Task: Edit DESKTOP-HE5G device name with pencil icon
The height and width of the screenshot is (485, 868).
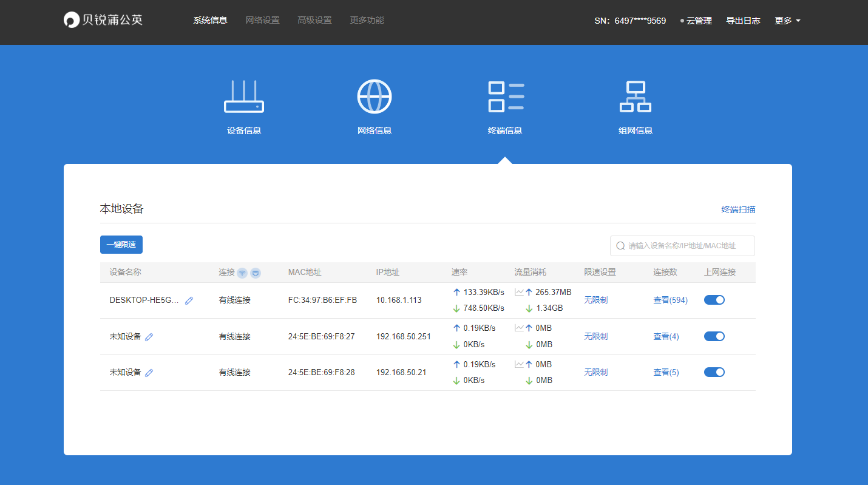Action: (189, 300)
